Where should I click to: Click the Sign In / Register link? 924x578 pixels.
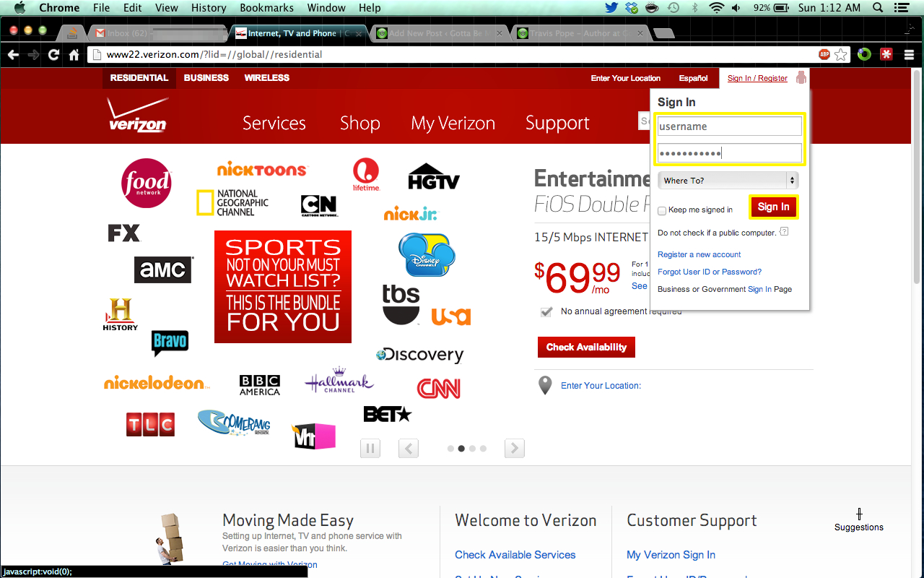(757, 78)
